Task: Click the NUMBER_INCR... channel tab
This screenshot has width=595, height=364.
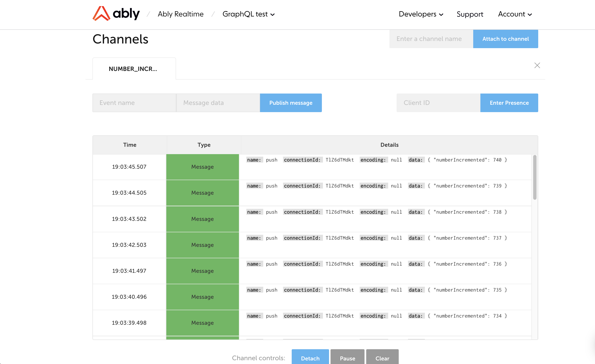Action: coord(133,68)
